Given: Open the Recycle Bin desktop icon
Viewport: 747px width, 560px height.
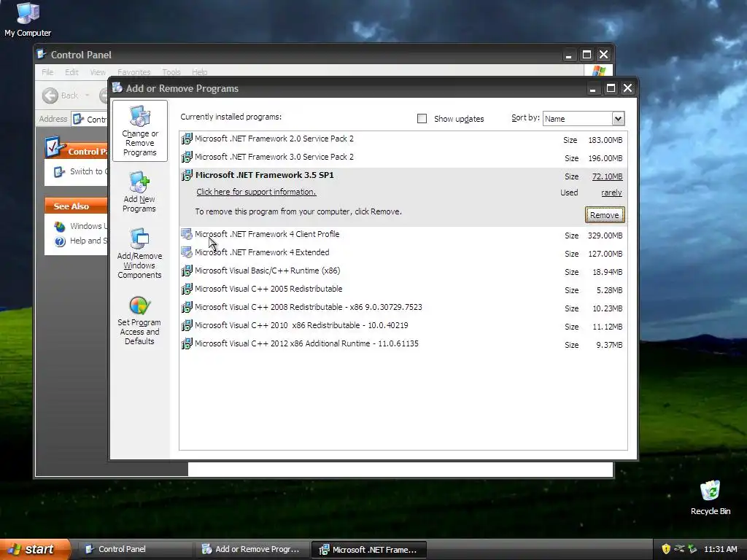Looking at the screenshot, I should [711, 498].
